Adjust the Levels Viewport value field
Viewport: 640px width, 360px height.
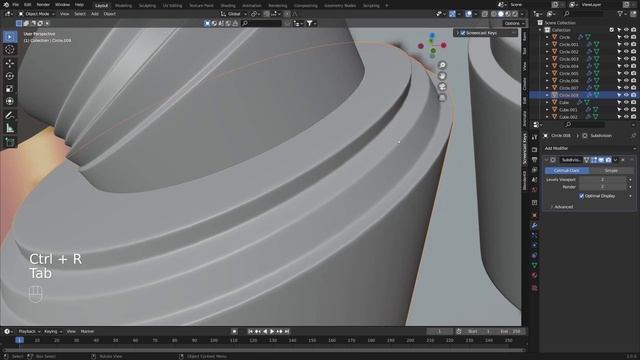click(602, 180)
